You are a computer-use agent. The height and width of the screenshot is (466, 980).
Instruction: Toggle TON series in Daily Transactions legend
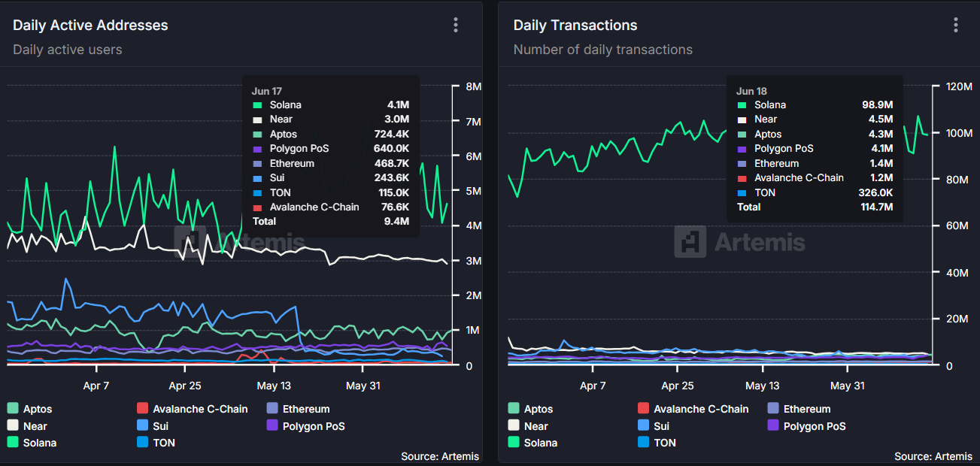click(x=657, y=443)
